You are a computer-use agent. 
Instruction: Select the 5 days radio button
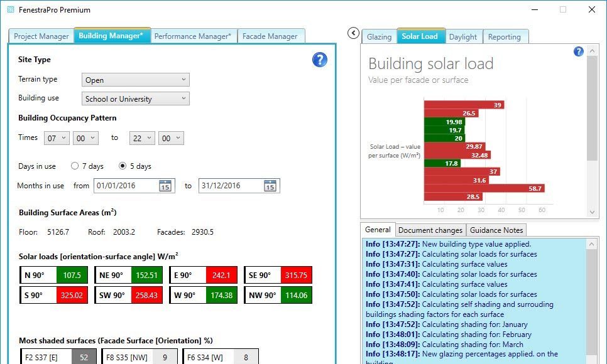point(123,166)
